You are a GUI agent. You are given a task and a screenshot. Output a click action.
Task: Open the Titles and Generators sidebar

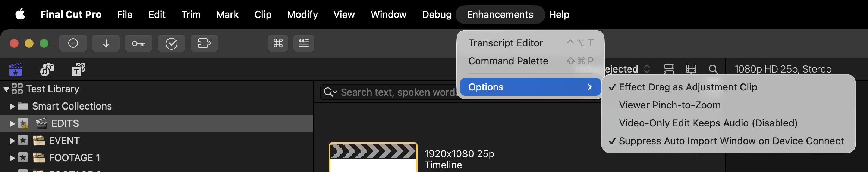click(78, 70)
